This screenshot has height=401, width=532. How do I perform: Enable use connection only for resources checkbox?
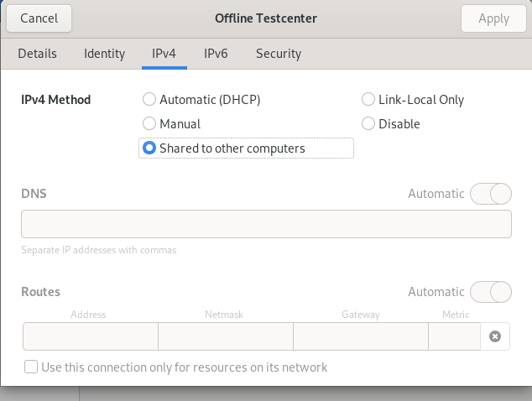coord(32,367)
